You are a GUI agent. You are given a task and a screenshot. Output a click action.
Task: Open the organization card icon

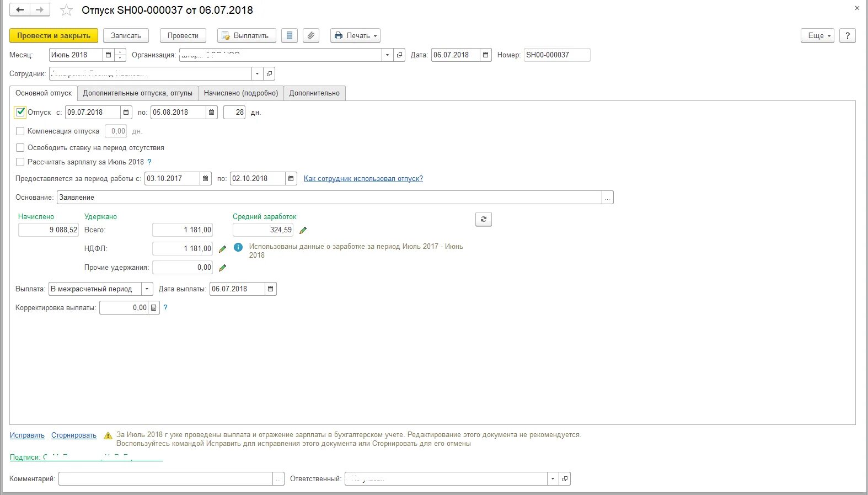[400, 55]
